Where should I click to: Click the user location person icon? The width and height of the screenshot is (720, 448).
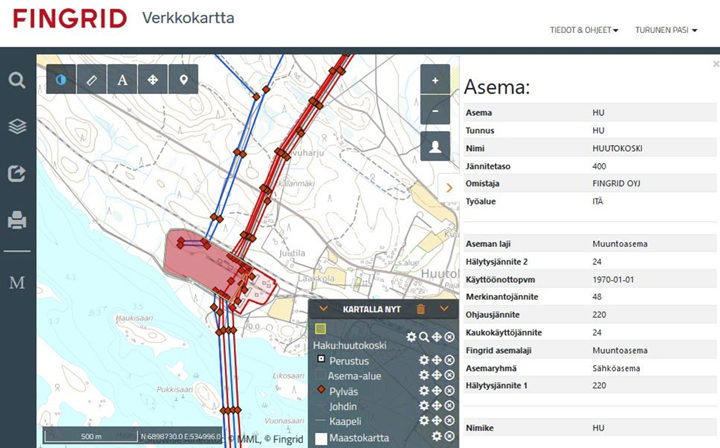coord(435,146)
